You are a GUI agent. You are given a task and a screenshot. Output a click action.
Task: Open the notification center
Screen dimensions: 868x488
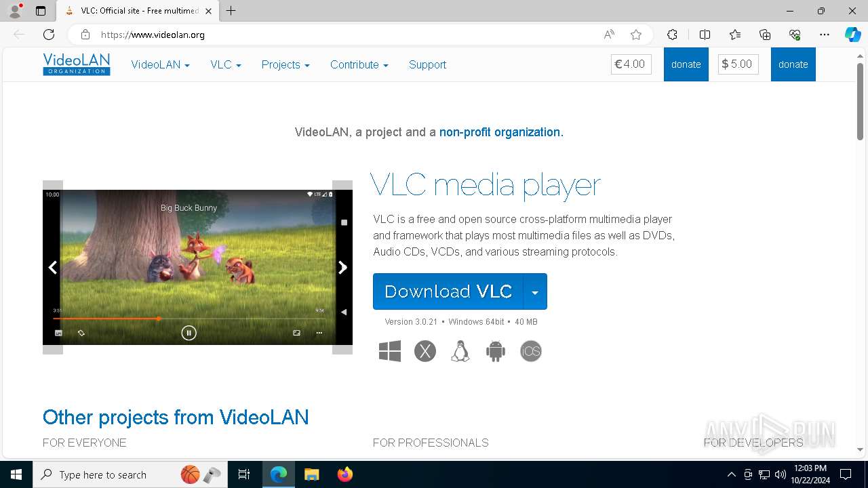846,474
